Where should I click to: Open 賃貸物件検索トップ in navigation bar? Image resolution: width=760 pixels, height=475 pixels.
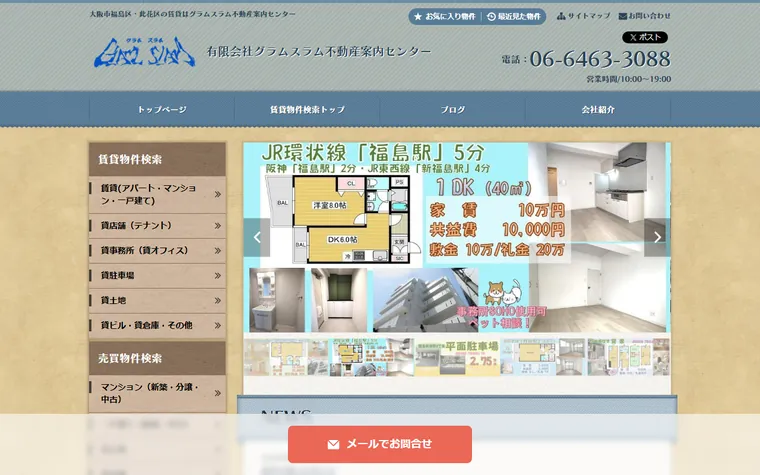[x=307, y=110]
